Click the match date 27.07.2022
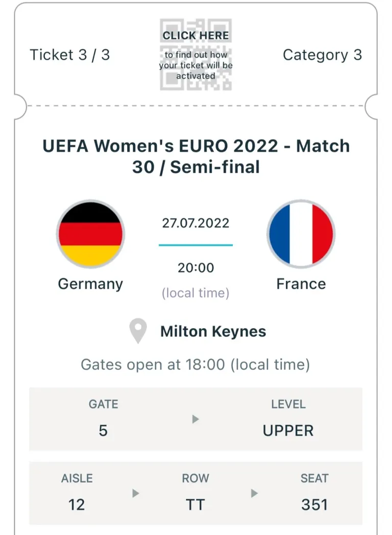Screen dimensions: 392x535 [195, 223]
